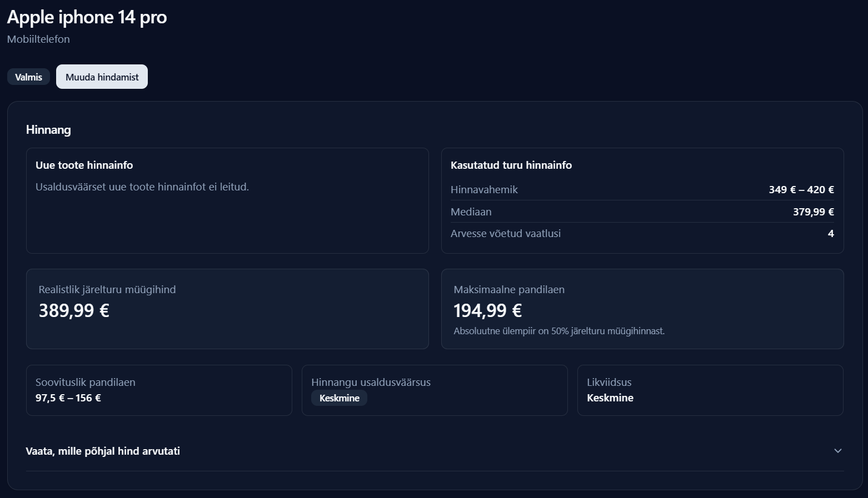Click the Keskmine reliability badge

pyautogui.click(x=340, y=398)
